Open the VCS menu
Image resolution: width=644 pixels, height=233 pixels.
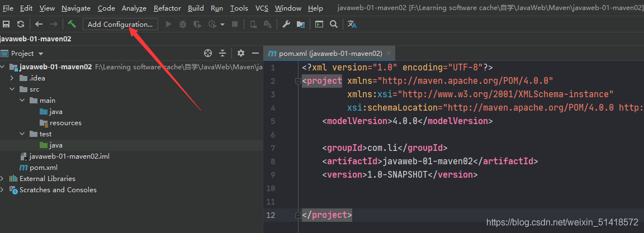click(x=262, y=8)
